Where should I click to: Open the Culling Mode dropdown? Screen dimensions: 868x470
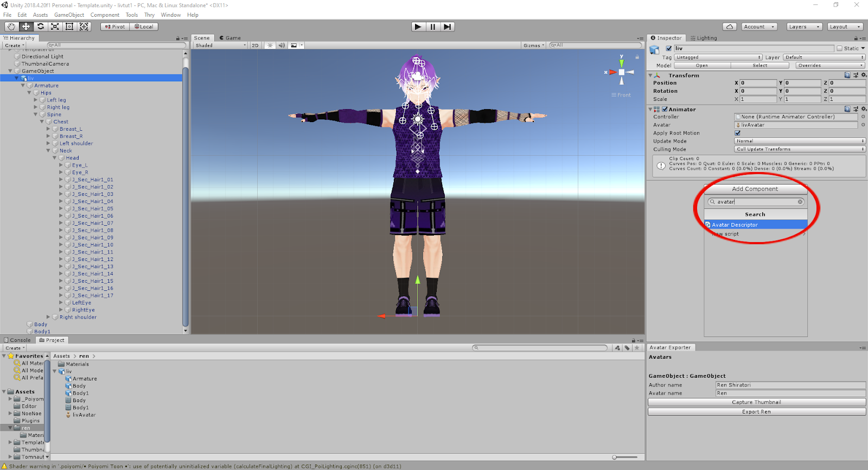tap(800, 149)
